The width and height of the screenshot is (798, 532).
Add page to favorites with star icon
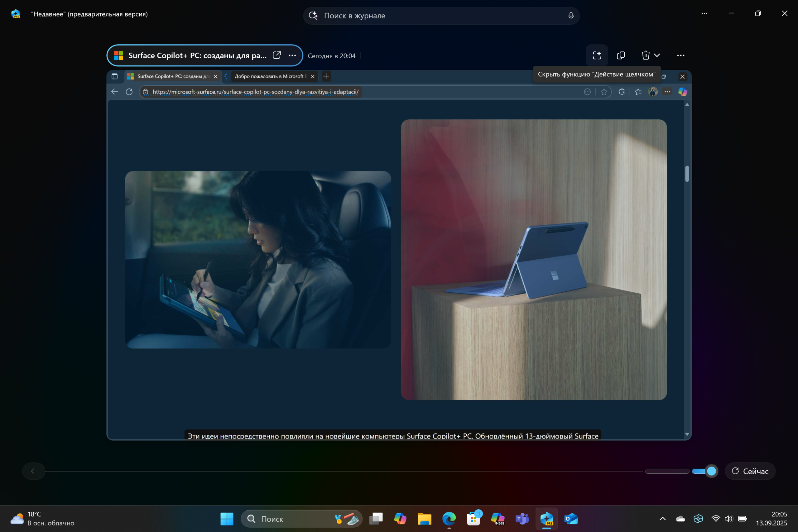pos(604,92)
